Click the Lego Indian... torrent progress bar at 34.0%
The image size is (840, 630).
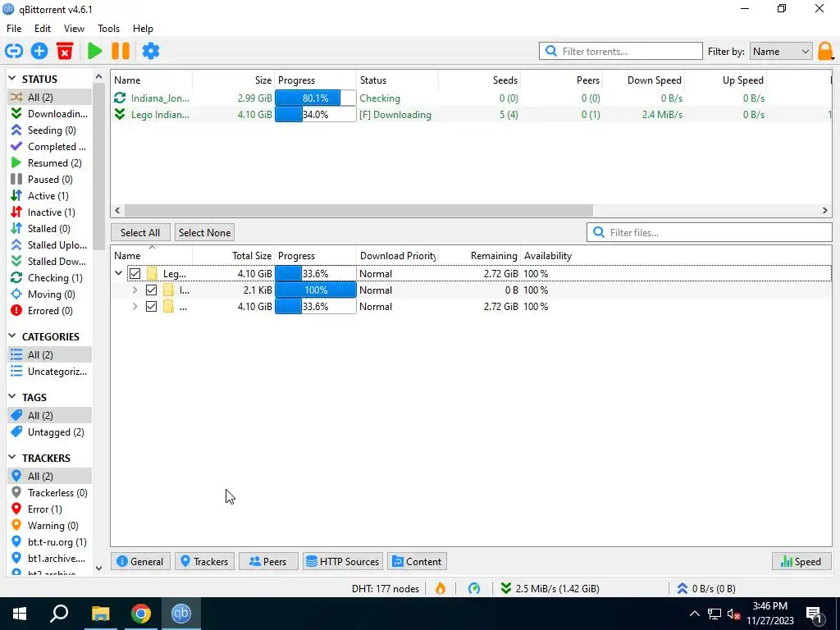click(316, 115)
